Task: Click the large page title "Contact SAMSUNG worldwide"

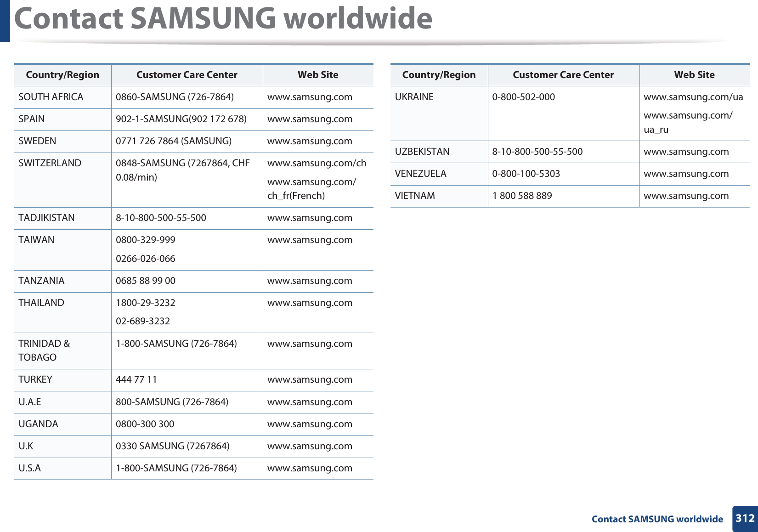Action: [223, 18]
